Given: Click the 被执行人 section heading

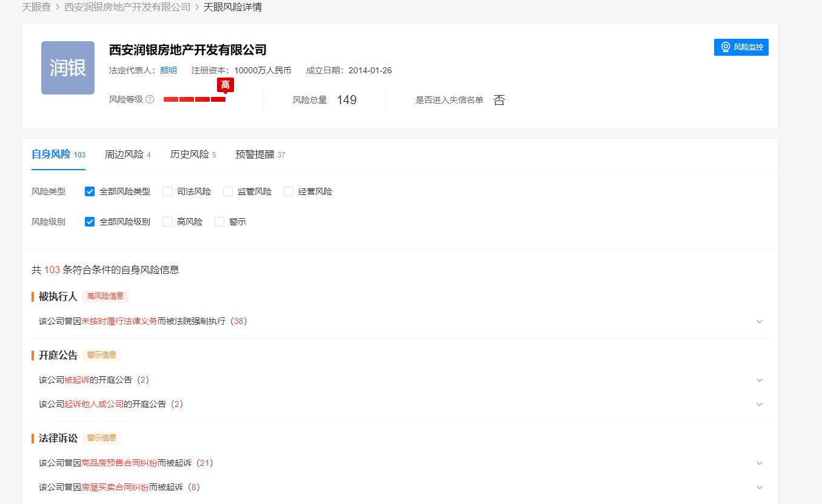Looking at the screenshot, I should [x=58, y=296].
